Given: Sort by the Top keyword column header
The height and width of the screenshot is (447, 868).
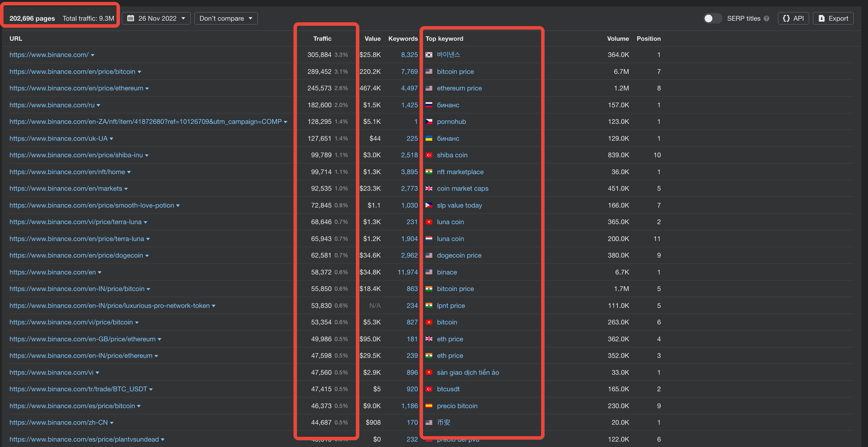Looking at the screenshot, I should click(x=444, y=39).
